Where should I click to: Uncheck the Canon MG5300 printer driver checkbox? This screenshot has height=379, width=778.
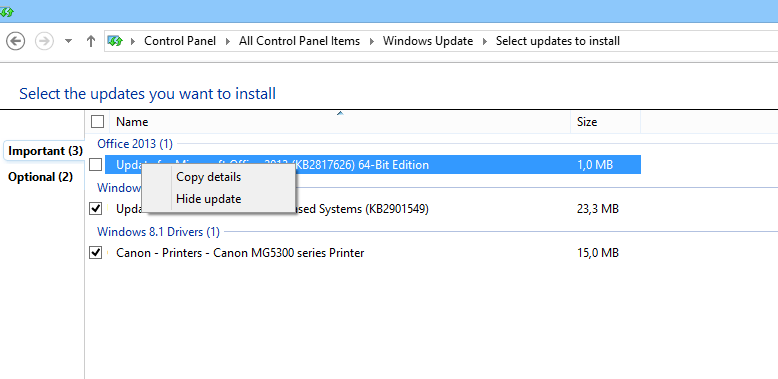(95, 253)
